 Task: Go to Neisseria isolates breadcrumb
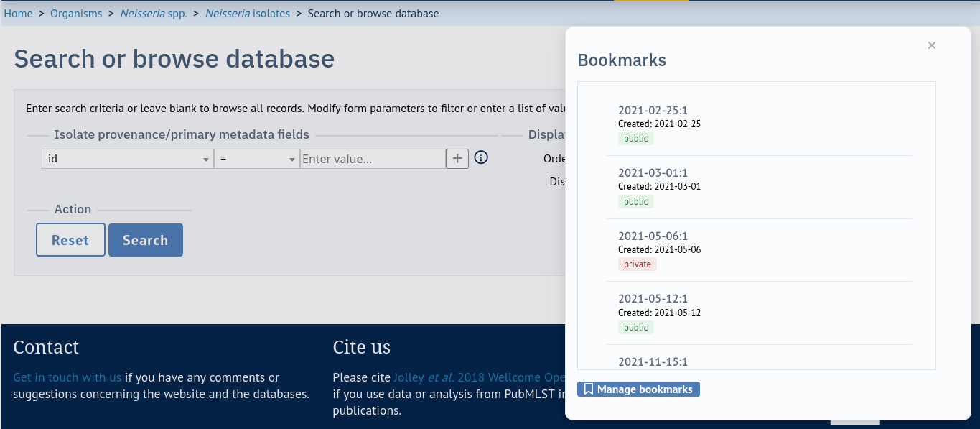point(248,13)
